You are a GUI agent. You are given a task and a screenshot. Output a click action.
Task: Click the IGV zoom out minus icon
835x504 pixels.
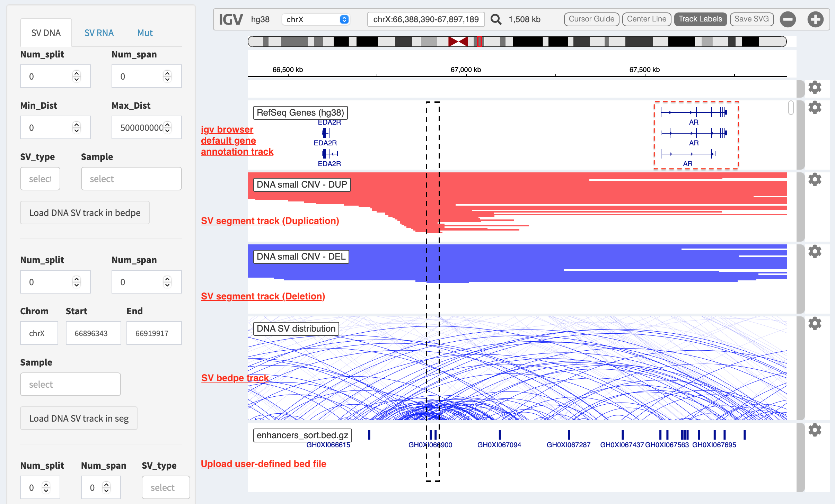(x=788, y=19)
